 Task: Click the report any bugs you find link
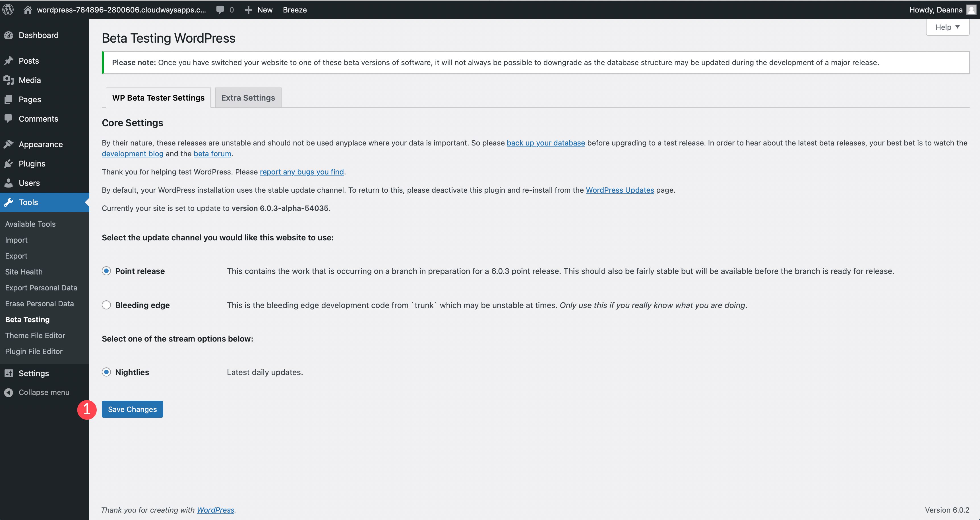(x=301, y=172)
